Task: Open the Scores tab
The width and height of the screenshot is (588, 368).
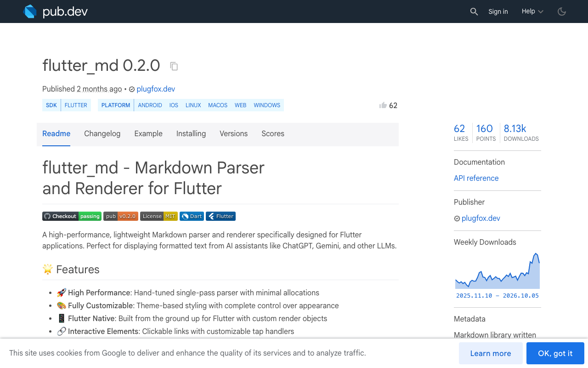Action: tap(273, 134)
